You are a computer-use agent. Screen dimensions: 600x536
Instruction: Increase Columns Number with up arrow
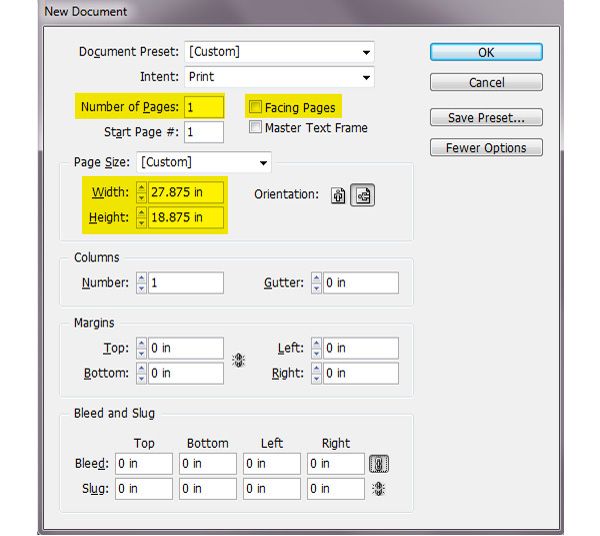pyautogui.click(x=142, y=278)
